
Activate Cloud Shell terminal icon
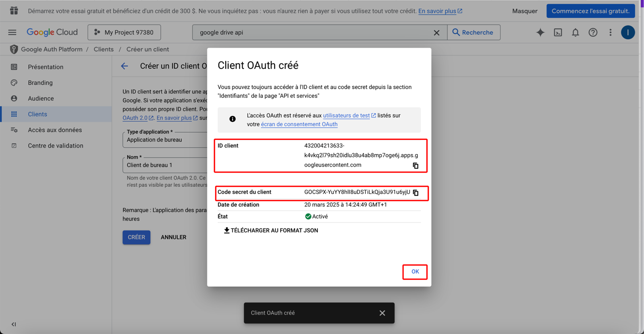558,33
